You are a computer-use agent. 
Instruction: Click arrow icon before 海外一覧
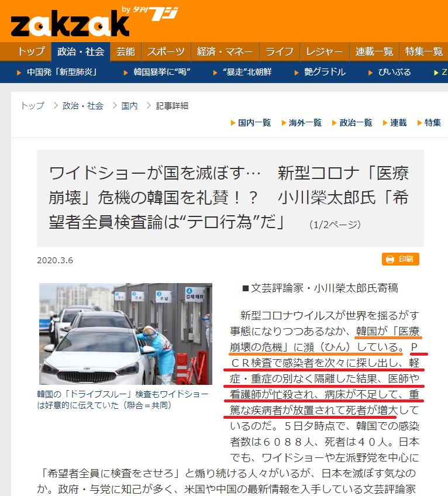[284, 123]
